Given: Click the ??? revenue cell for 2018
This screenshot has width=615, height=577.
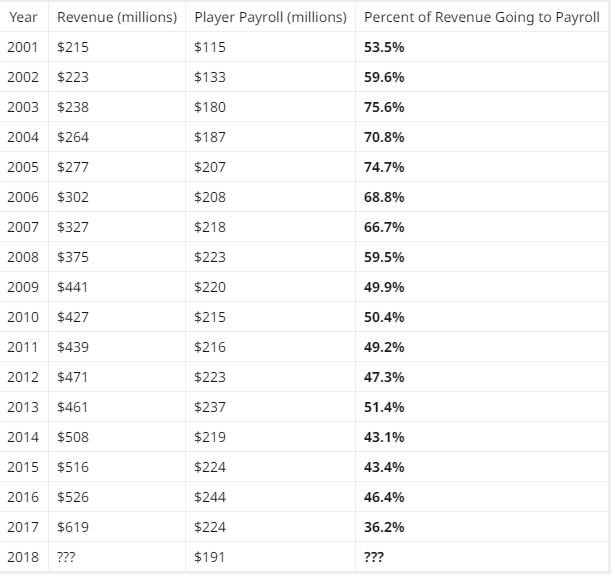Looking at the screenshot, I should [x=66, y=557].
